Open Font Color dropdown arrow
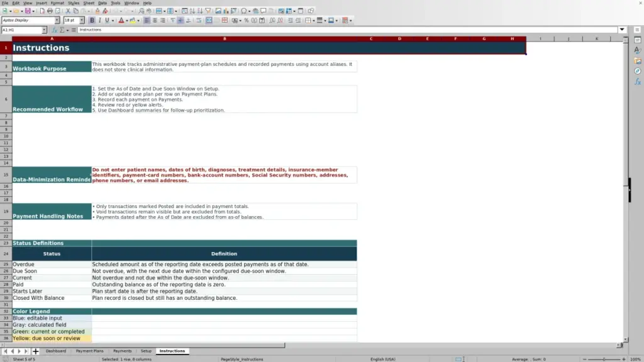Viewport: 644px width, 362px height. tap(127, 21)
